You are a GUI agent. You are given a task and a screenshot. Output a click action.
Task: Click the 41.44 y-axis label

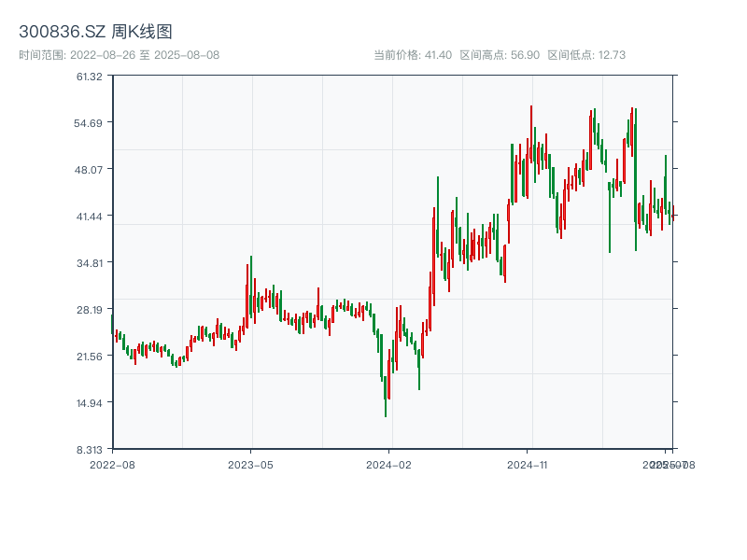point(91,217)
